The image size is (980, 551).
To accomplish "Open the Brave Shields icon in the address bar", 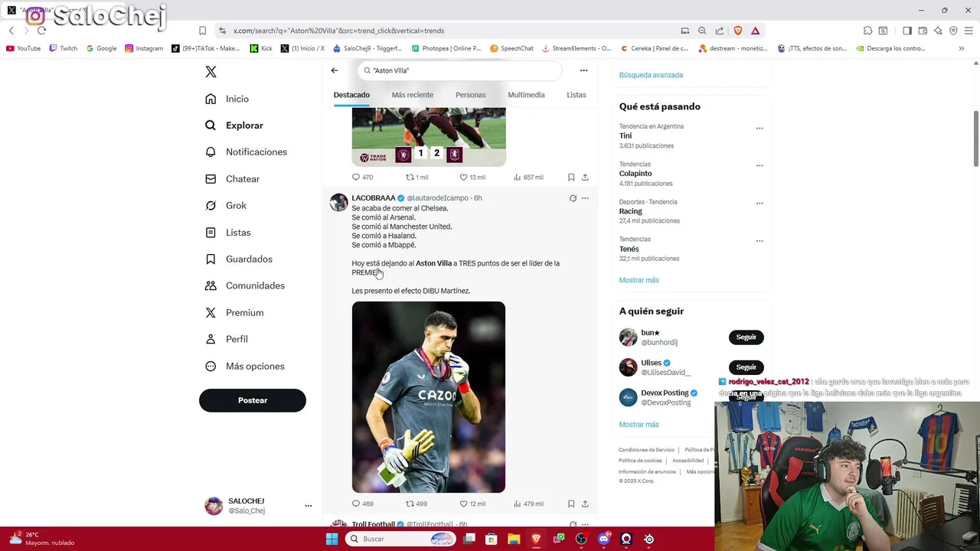I will [x=738, y=31].
